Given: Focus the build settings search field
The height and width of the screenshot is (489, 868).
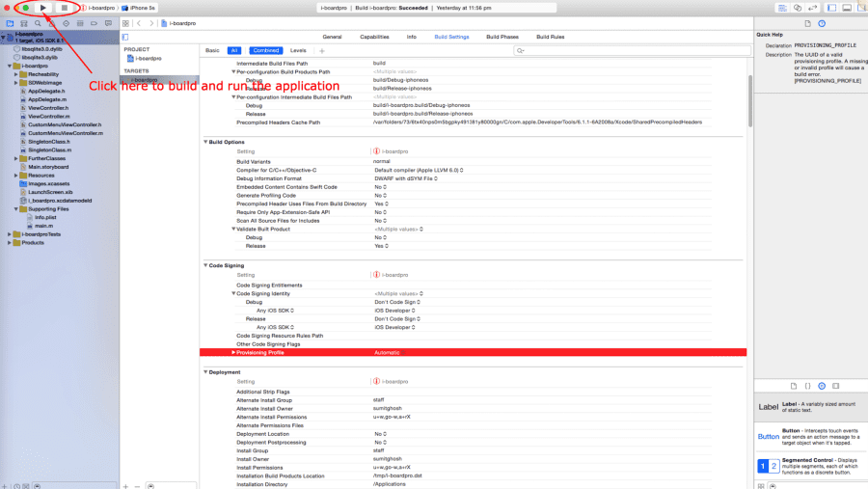Looking at the screenshot, I should click(x=632, y=51).
